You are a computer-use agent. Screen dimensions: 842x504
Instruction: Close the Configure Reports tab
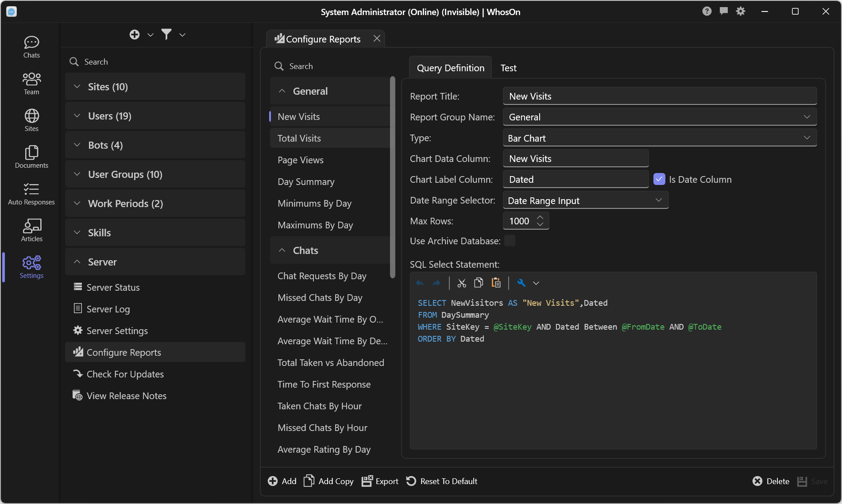coord(377,38)
